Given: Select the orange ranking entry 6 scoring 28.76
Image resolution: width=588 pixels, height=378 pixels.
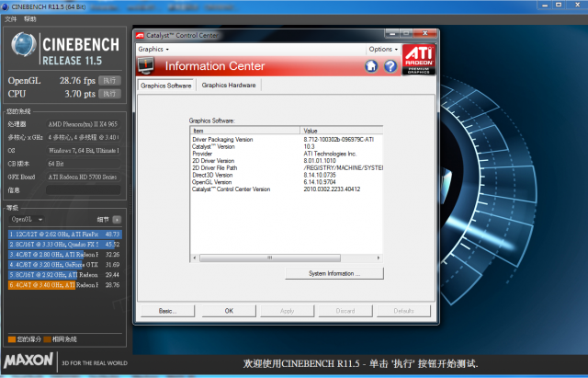Looking at the screenshot, I should [65, 285].
